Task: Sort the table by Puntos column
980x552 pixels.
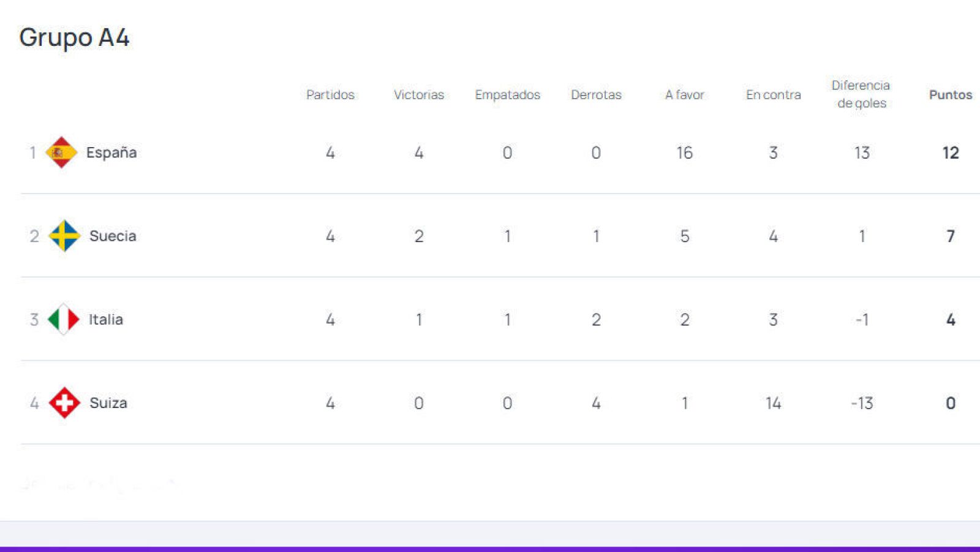Action: tap(950, 94)
